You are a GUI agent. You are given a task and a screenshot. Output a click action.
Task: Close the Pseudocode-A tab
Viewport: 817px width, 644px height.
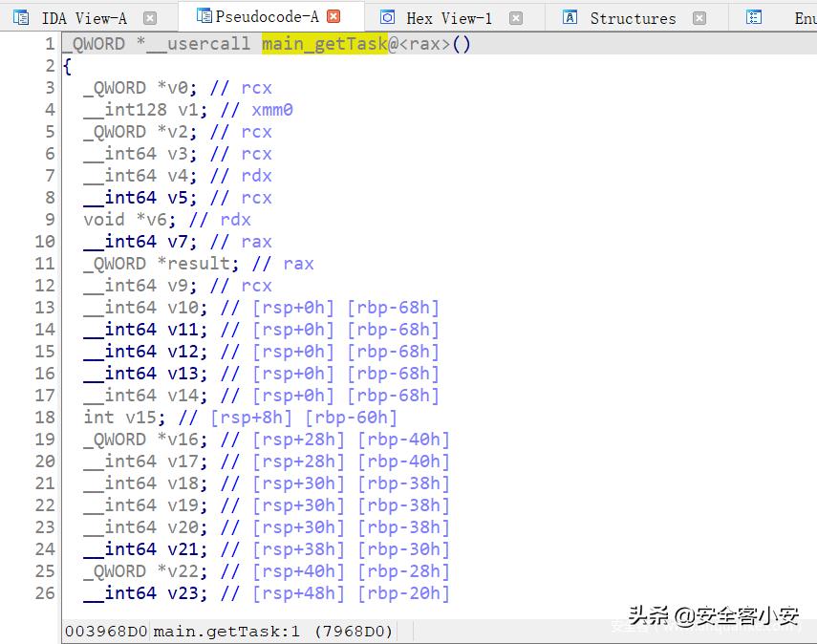tap(333, 16)
